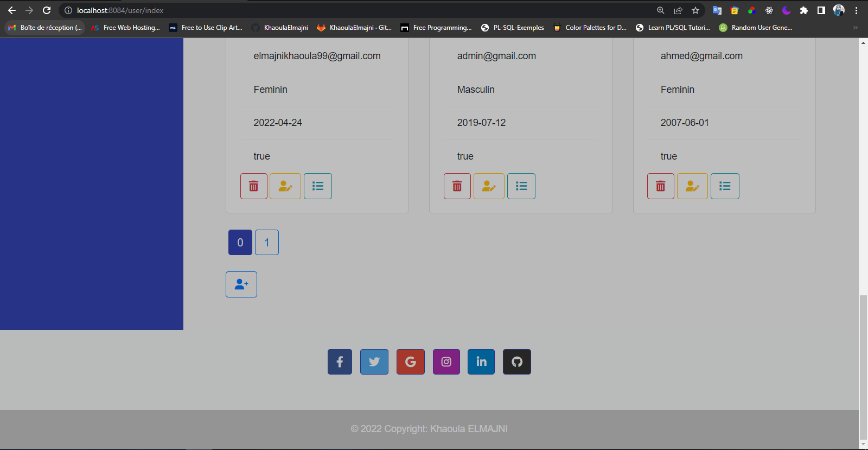Viewport: 868px width, 450px height.
Task: Edit user admin@gmail.com with pencil icon
Action: click(489, 186)
